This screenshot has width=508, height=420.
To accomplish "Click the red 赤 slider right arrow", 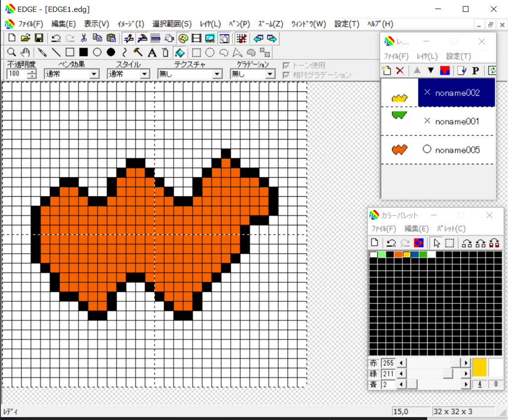I will pos(466,363).
